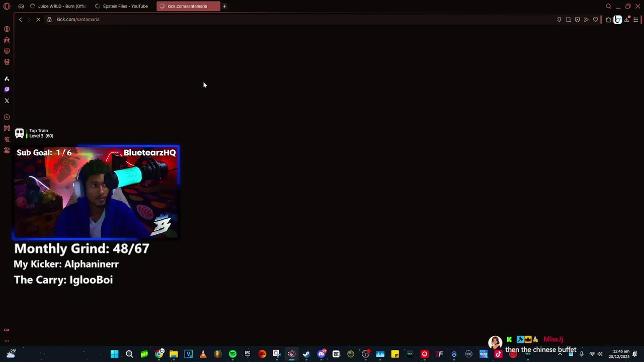Image resolution: width=644 pixels, height=362 pixels.
Task: Open the volume control in tray
Action: (600, 354)
